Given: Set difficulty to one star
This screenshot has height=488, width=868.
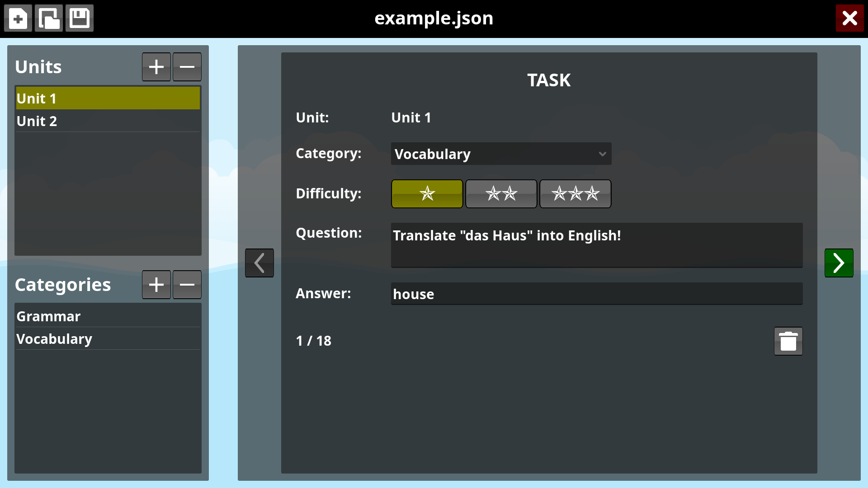Looking at the screenshot, I should pyautogui.click(x=427, y=194).
